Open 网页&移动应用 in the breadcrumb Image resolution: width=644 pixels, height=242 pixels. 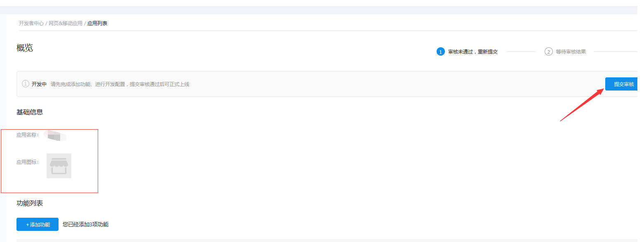(x=65, y=23)
